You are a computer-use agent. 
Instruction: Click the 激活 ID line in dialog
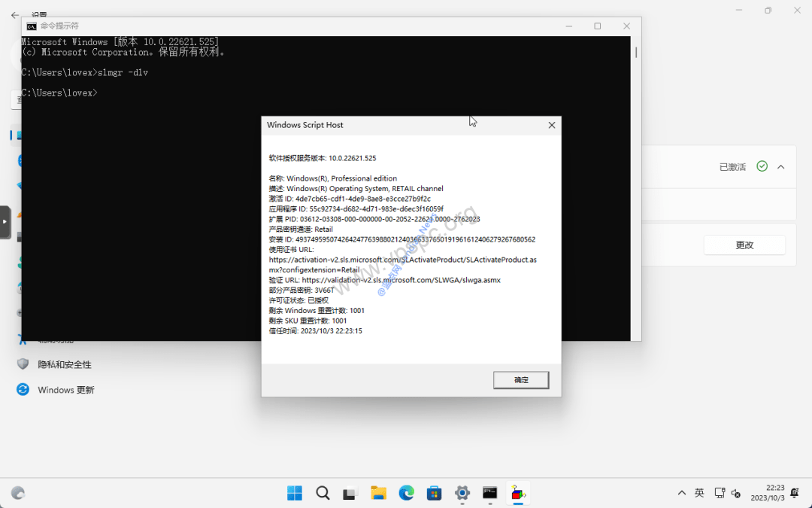pyautogui.click(x=350, y=199)
